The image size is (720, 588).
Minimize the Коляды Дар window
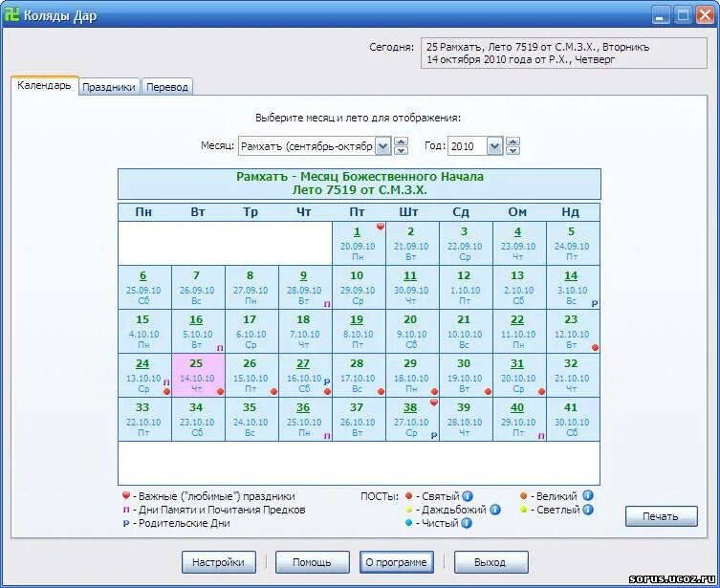660,15
